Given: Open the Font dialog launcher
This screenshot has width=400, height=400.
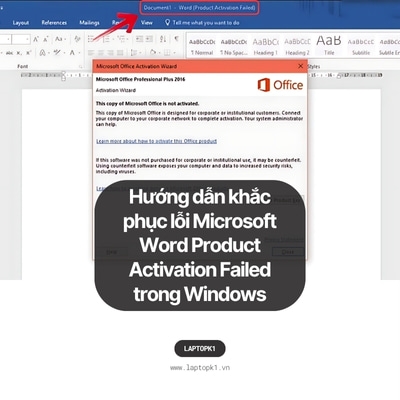Looking at the screenshot, I should click(81, 67).
